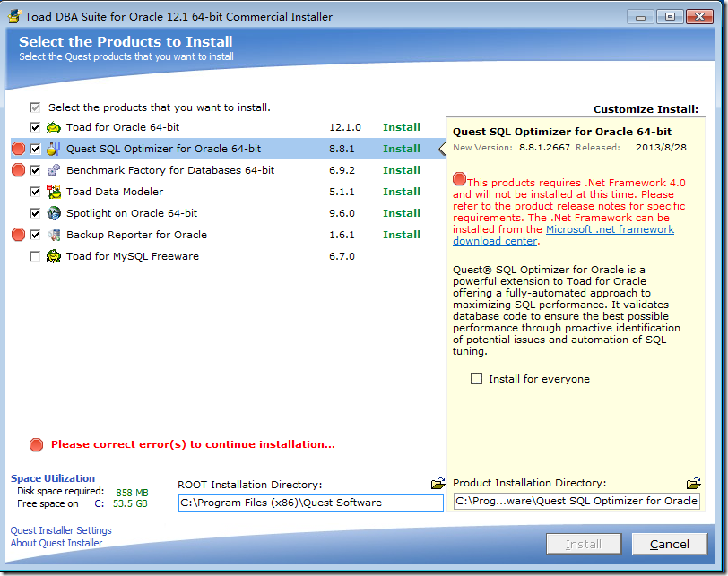This screenshot has width=728, height=576.
Task: Click the release date 2013/8/28
Action: tap(661, 148)
